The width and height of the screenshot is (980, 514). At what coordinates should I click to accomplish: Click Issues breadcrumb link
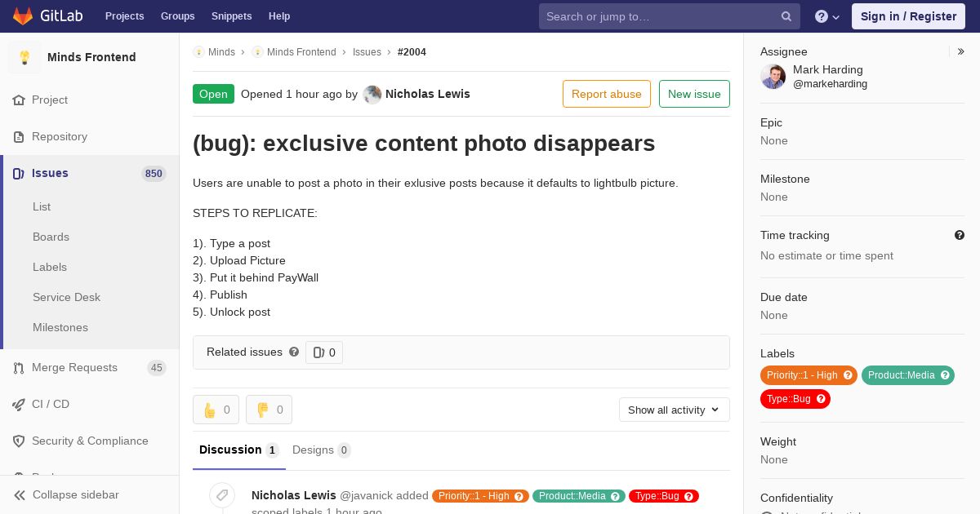click(367, 52)
